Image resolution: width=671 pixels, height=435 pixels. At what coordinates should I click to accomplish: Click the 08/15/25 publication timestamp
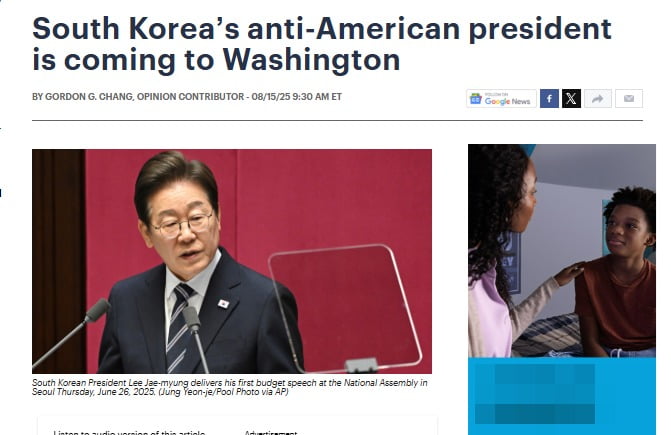click(297, 97)
